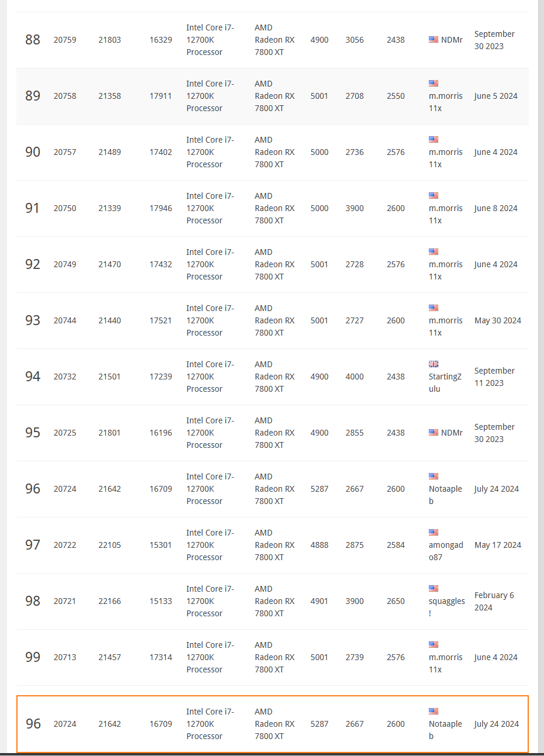The height and width of the screenshot is (756, 544).
Task: Click the flag icon in rank 99 row
Action: pyautogui.click(x=434, y=644)
